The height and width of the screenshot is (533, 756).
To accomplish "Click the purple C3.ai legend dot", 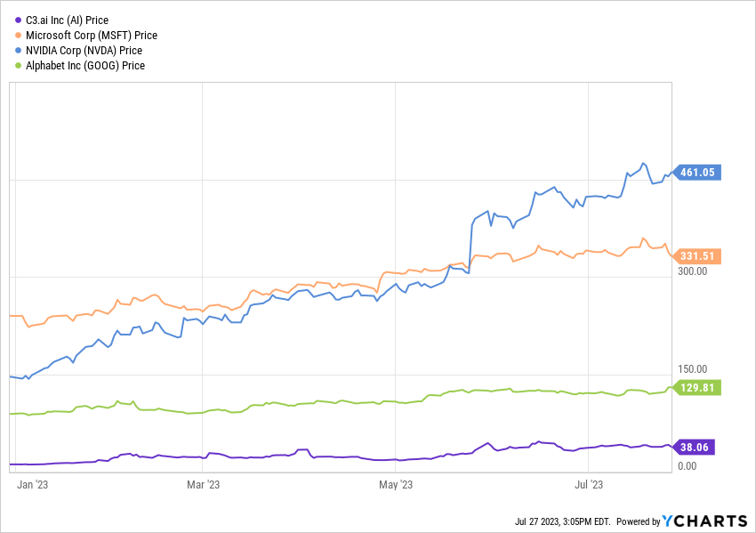I will 19,20.
